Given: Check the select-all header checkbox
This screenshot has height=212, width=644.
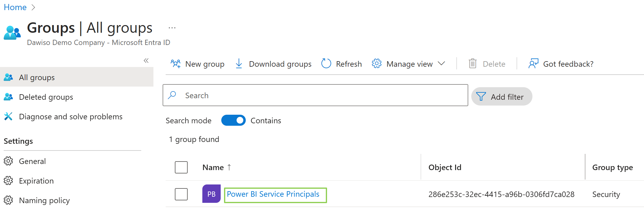Looking at the screenshot, I should [181, 167].
